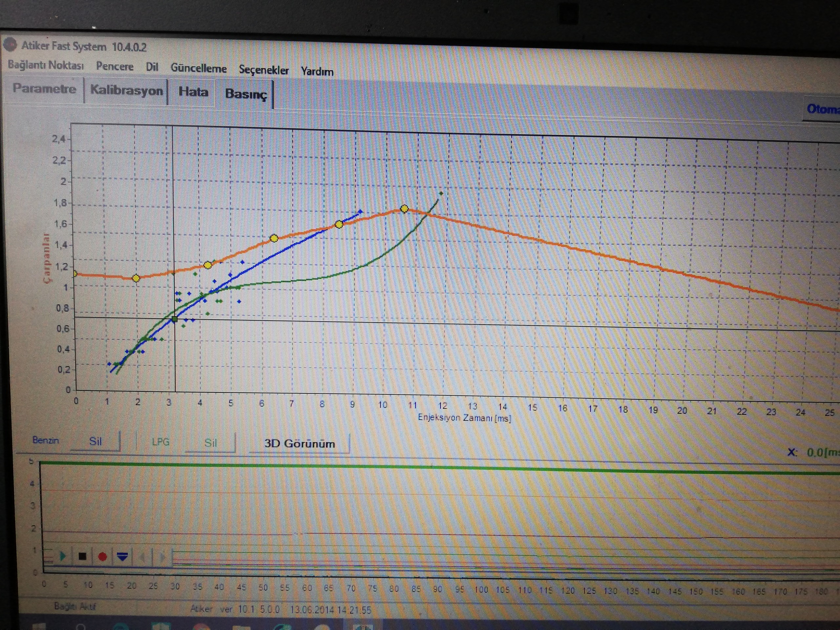This screenshot has height=630, width=840.
Task: Select yellow curve peak point near 10.7 ms
Action: pyautogui.click(x=405, y=208)
